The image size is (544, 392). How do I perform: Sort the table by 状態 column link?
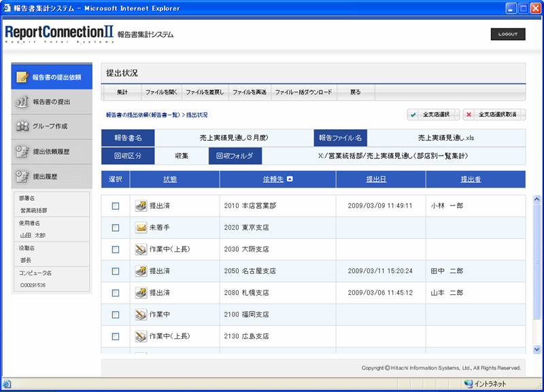pos(170,179)
